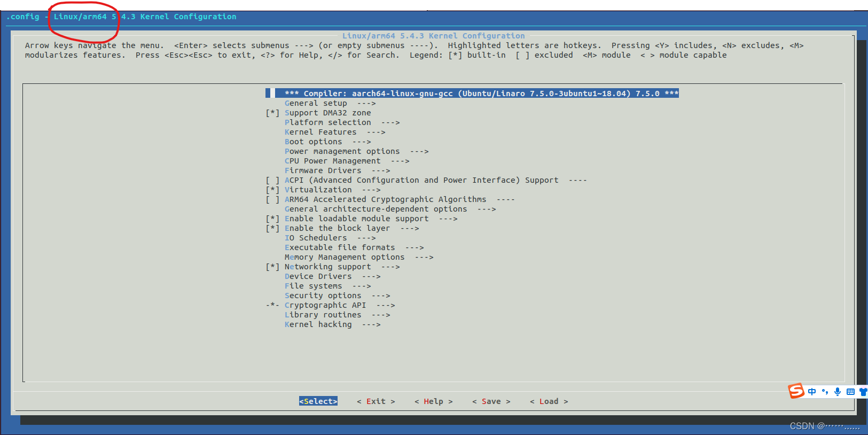Toggle Enable the block layer checkbox
The width and height of the screenshot is (868, 435).
272,228
